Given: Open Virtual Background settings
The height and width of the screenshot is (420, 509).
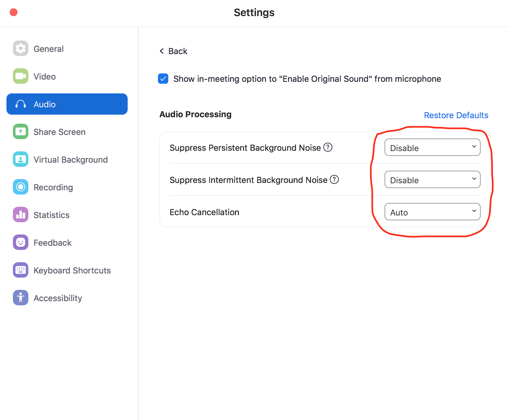Looking at the screenshot, I should point(67,159).
